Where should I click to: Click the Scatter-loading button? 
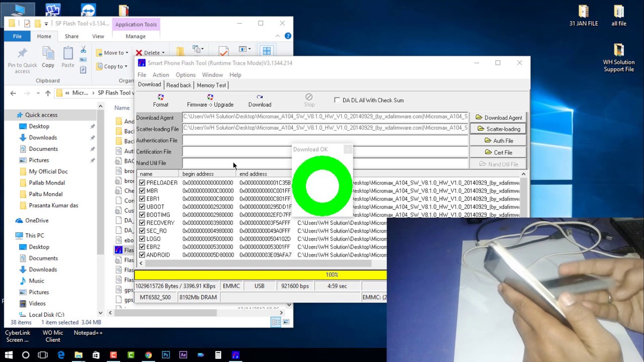[498, 129]
